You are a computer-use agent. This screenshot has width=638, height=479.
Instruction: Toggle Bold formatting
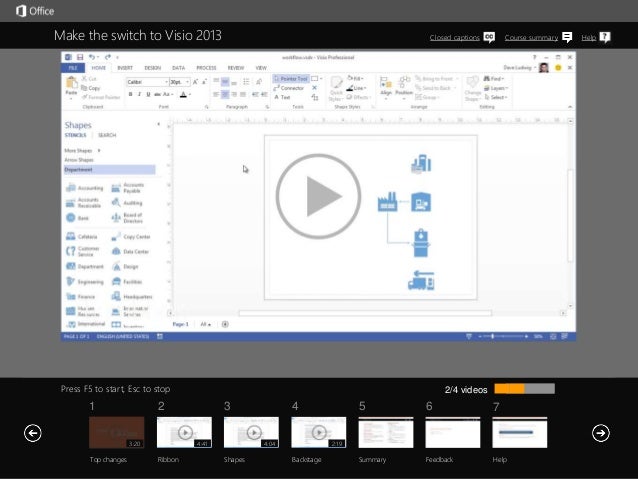(130, 94)
